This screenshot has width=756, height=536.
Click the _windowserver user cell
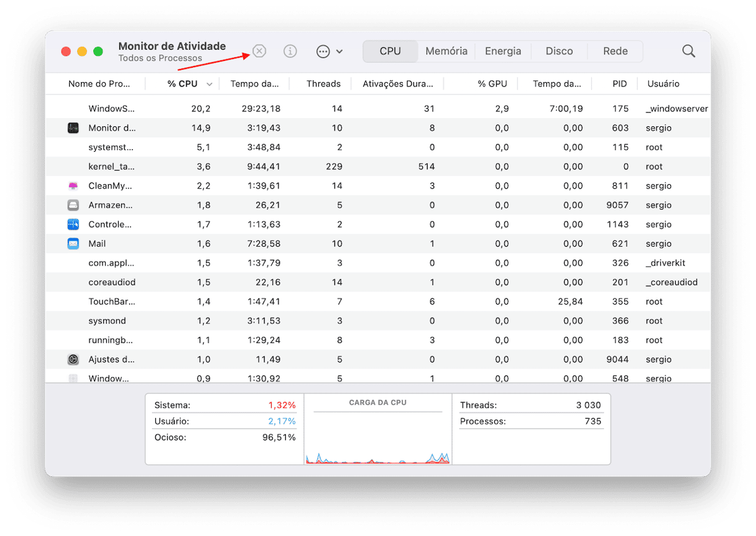pyautogui.click(x=677, y=109)
